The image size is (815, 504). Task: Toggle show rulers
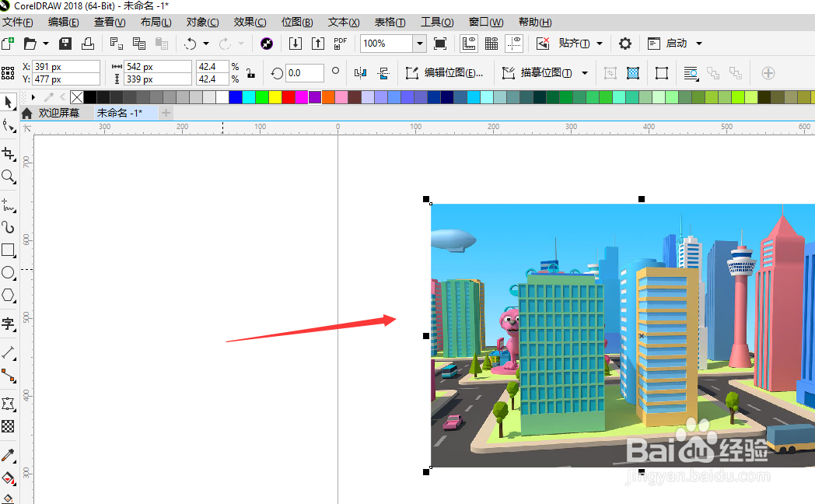(x=469, y=44)
